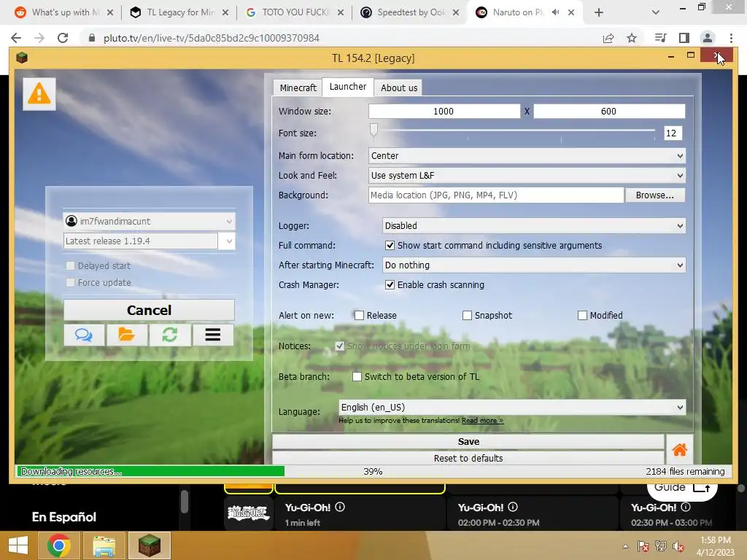
Task: Open the Logger dropdown
Action: tap(533, 226)
